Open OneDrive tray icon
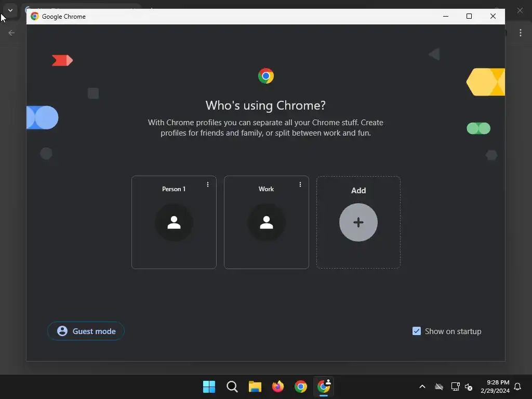The width and height of the screenshot is (532, 399). tap(439, 387)
